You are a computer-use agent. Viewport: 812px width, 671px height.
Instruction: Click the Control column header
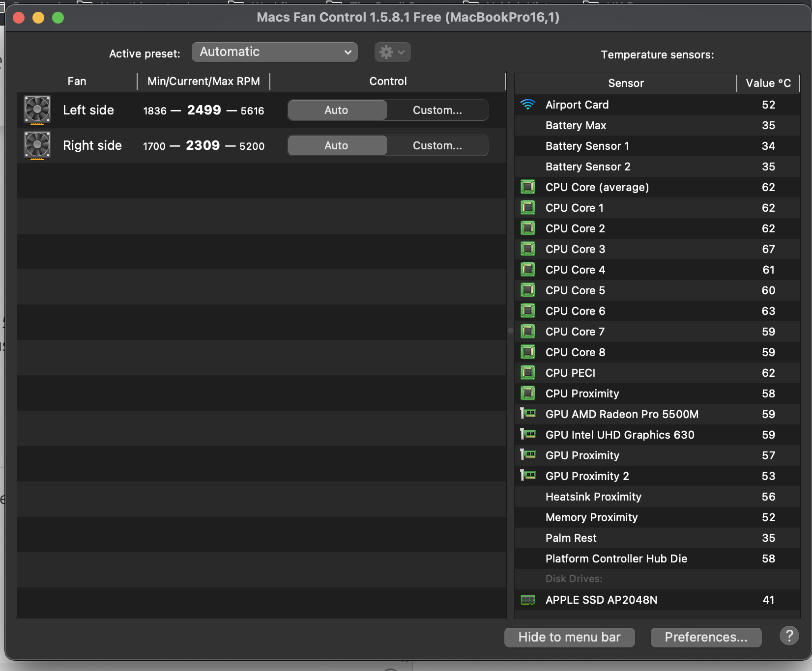[388, 82]
